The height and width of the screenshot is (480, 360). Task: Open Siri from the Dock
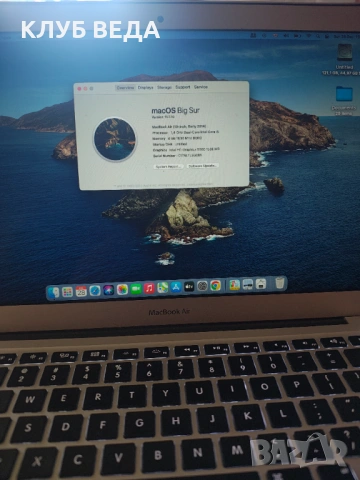108,290
